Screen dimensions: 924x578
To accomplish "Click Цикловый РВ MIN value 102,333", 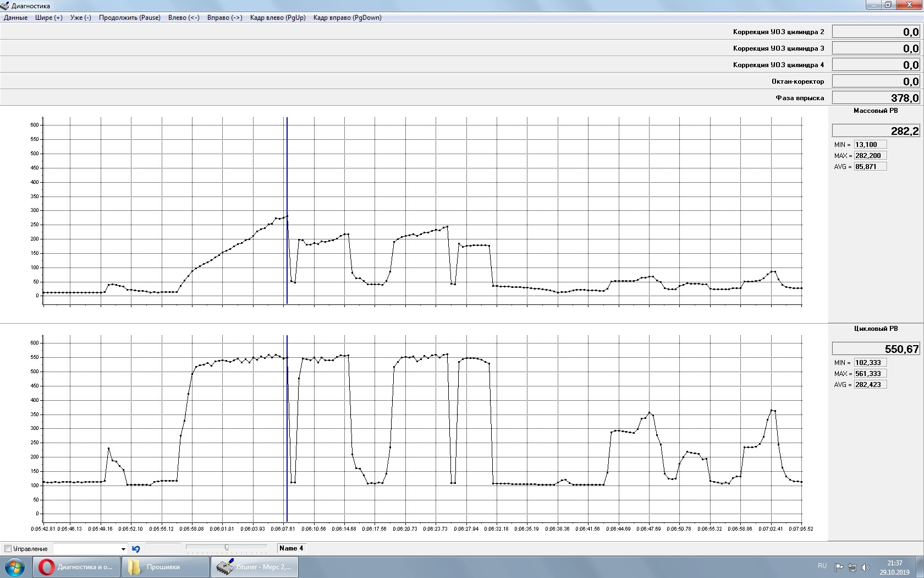I will point(870,363).
